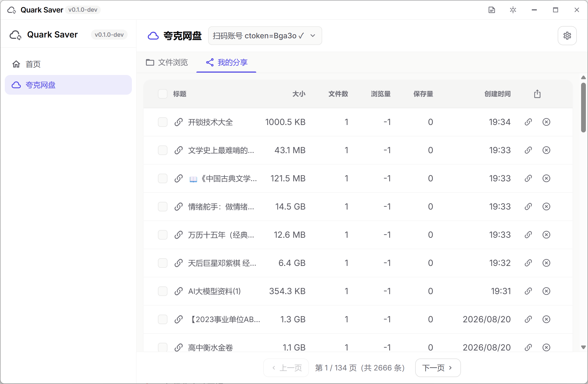Image resolution: width=588 pixels, height=384 pixels.
Task: Check the AI大模型资料(1) row checkbox
Action: click(x=163, y=291)
